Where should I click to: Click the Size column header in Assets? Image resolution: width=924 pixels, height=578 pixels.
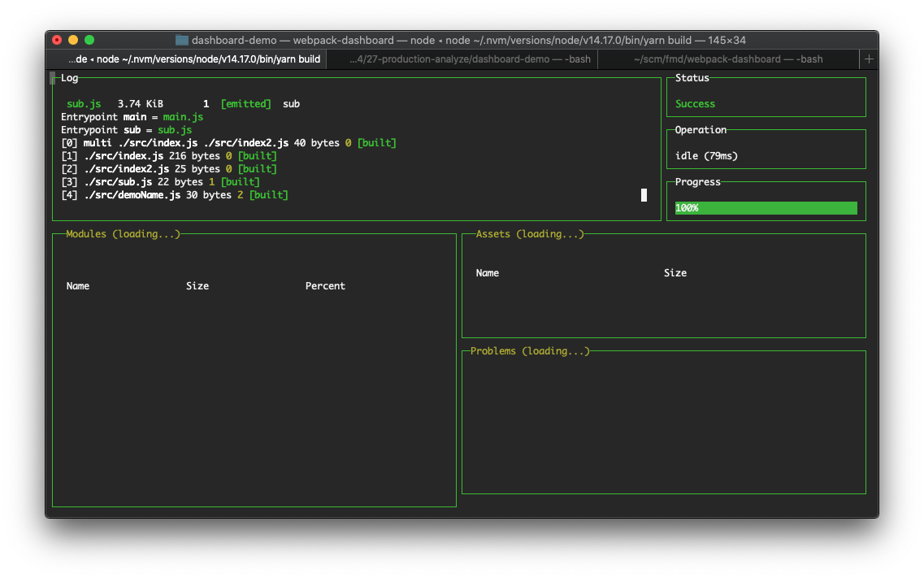[x=675, y=272]
